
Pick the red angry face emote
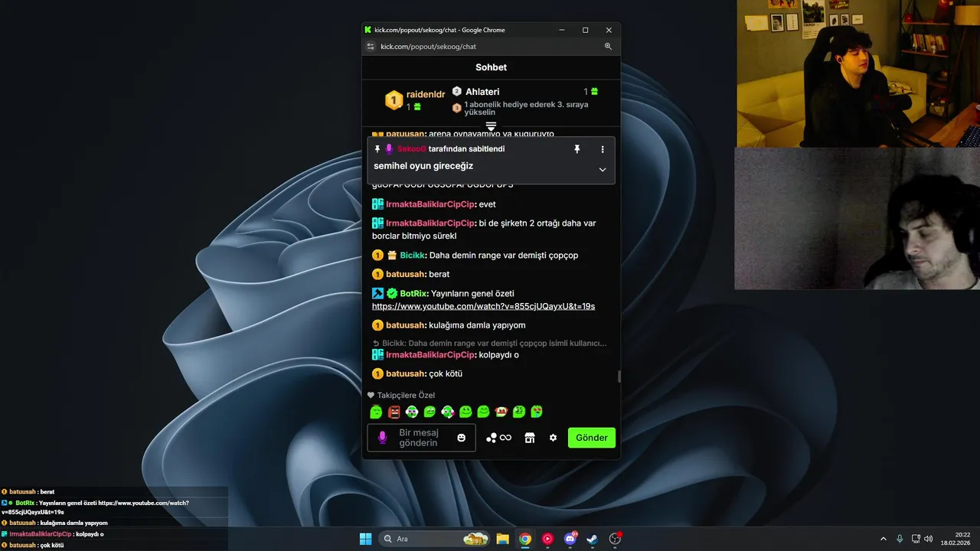pyautogui.click(x=394, y=412)
